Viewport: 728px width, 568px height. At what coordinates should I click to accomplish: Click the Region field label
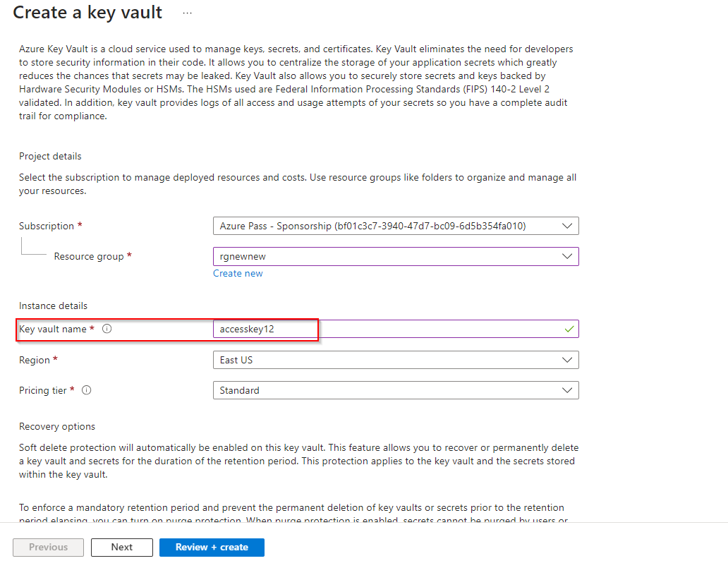point(35,360)
